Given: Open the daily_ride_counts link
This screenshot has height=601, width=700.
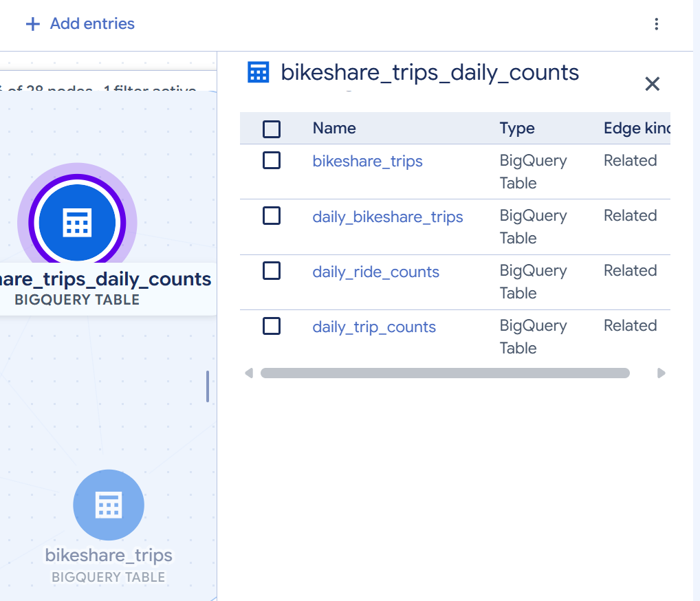Looking at the screenshot, I should (x=376, y=272).
